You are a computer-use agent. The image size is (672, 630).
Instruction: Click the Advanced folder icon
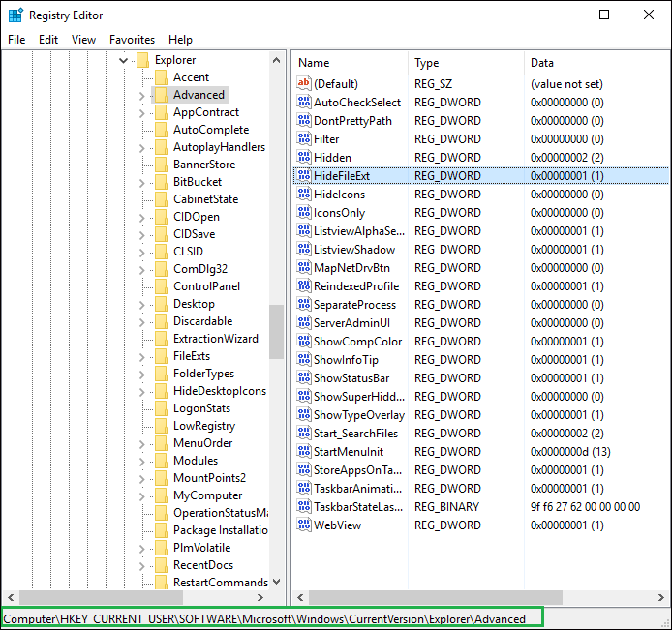tap(161, 95)
